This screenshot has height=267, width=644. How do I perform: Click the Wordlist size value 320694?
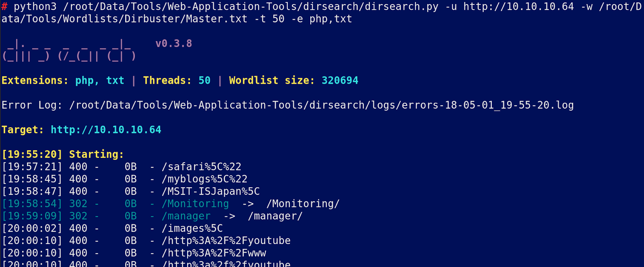click(340, 81)
